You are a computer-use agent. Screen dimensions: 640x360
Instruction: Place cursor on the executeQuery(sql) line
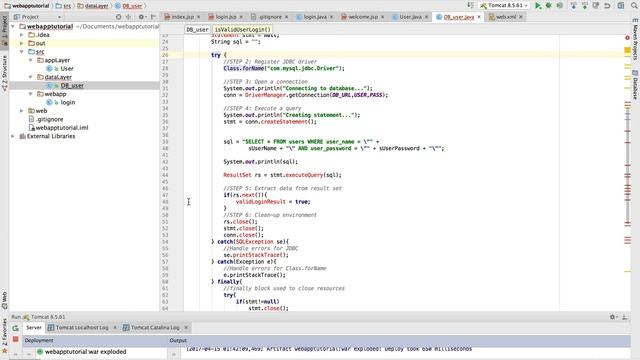point(282,175)
